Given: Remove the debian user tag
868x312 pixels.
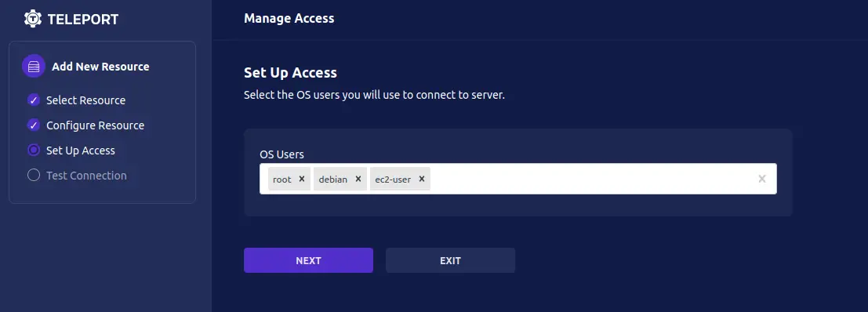Looking at the screenshot, I should tap(358, 179).
